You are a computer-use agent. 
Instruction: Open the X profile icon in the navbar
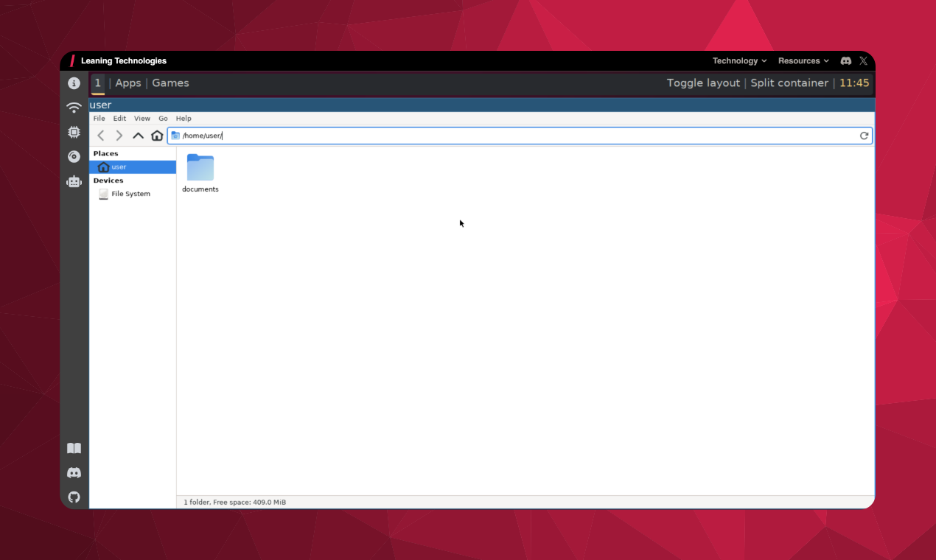863,61
